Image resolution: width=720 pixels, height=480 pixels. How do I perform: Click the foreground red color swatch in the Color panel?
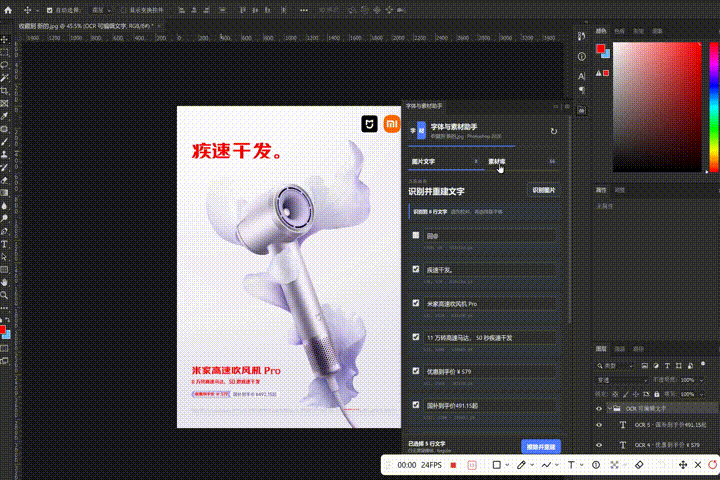[600, 49]
